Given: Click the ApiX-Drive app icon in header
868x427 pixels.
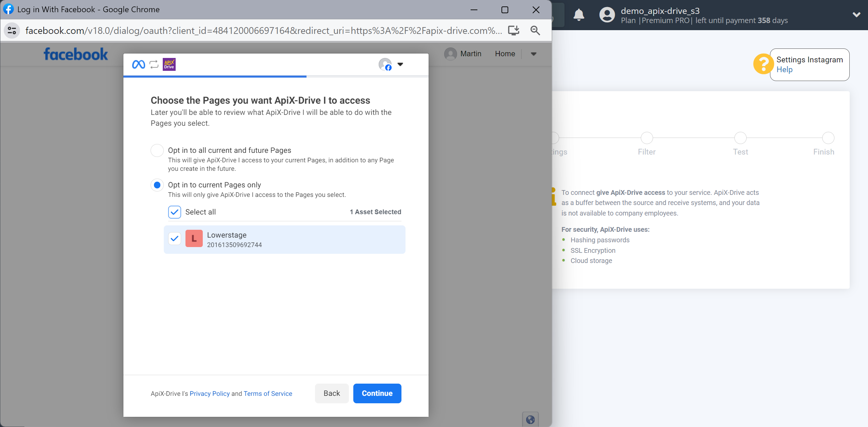Looking at the screenshot, I should click(x=170, y=65).
